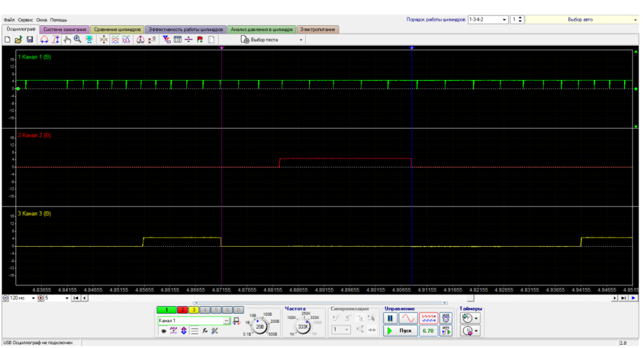Click the 6.70 button
The height and width of the screenshot is (348, 644).
click(x=427, y=331)
